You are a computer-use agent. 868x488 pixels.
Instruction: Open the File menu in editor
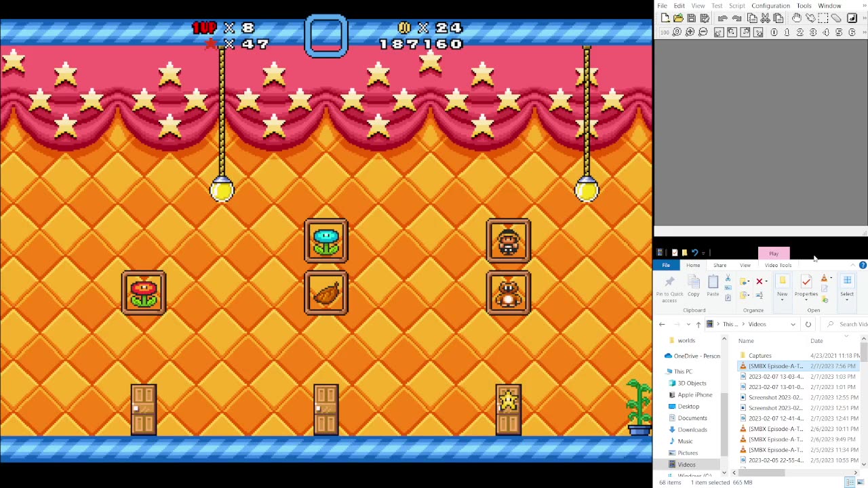pyautogui.click(x=662, y=6)
